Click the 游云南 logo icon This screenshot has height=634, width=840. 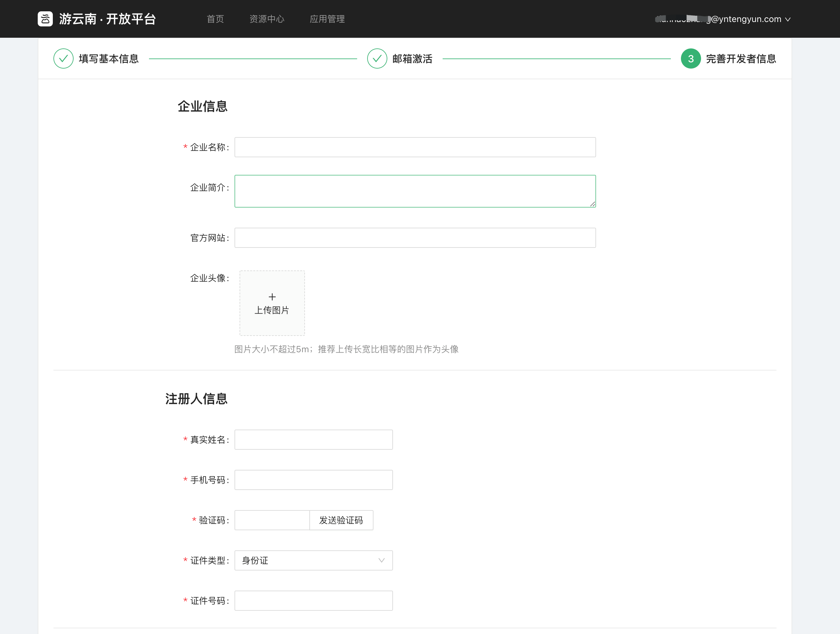(45, 19)
